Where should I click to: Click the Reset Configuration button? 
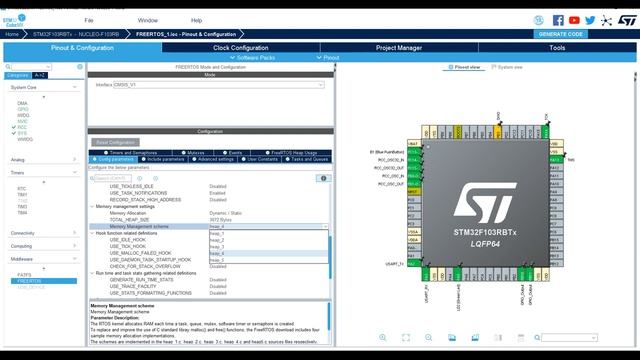click(116, 142)
